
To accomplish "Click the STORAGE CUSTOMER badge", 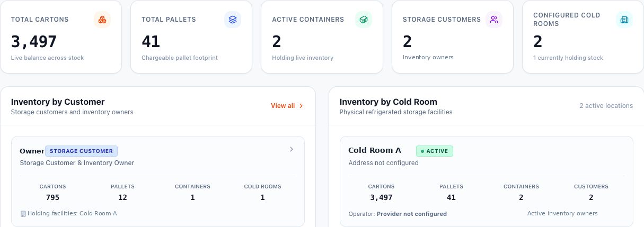I will [x=81, y=151].
